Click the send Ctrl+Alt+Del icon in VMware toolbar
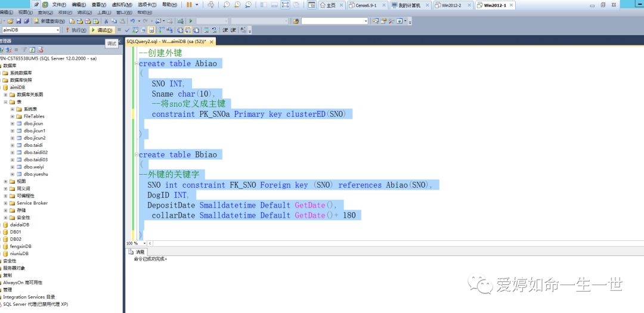The width and height of the screenshot is (644, 313). 210,5
